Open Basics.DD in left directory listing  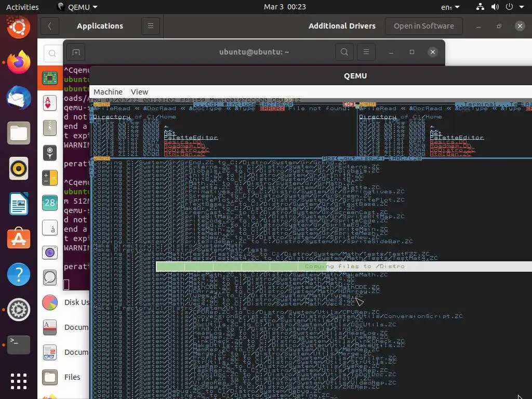[x=182, y=142]
